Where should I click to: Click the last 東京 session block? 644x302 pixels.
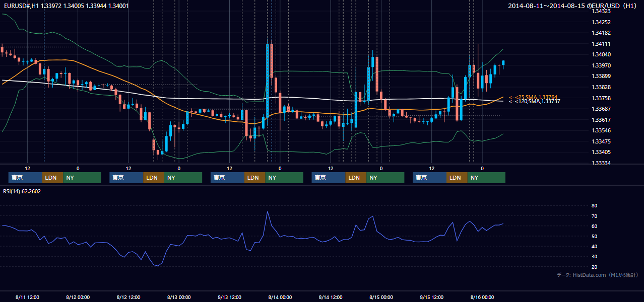pos(429,178)
